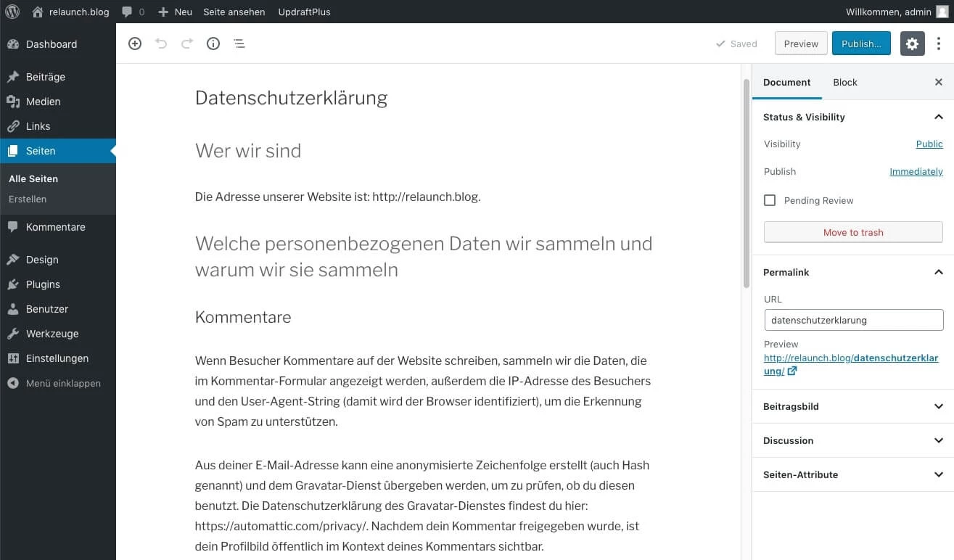954x560 pixels.
Task: Enable the Pending Review checkbox
Action: (x=770, y=200)
